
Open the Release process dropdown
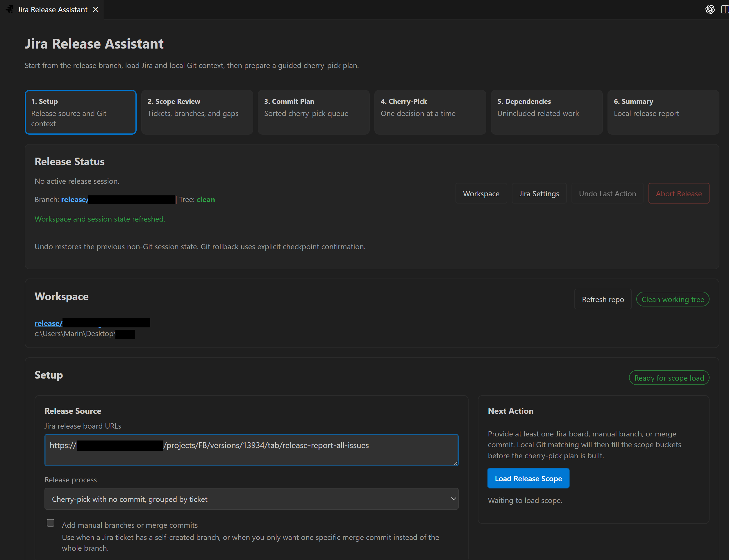251,499
